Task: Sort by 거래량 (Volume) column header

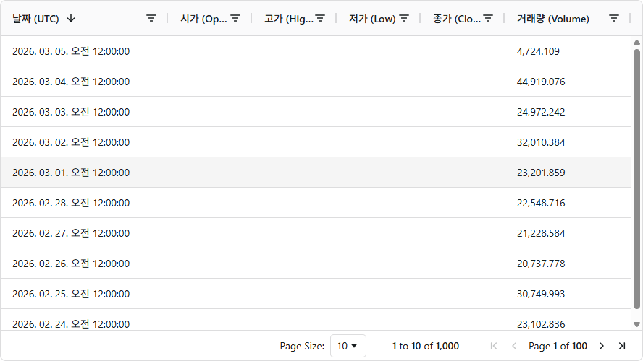Action: pyautogui.click(x=553, y=18)
